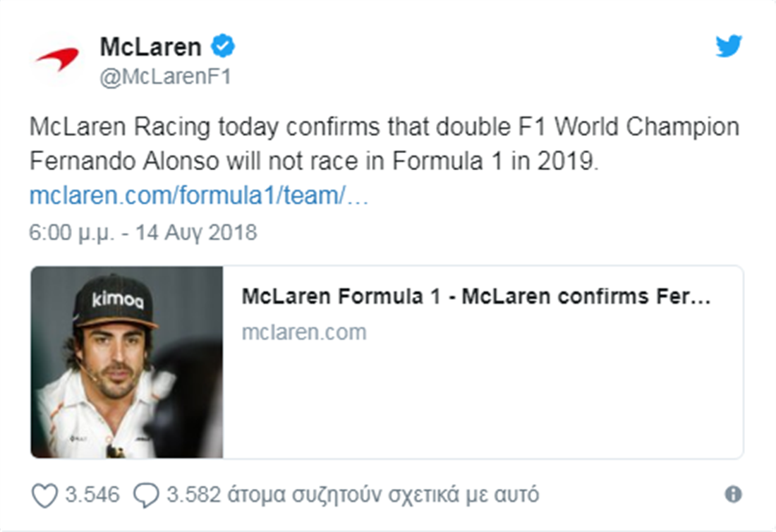Click the 6:00 μ.μ. - 14 Αυγ 2018 timestamp
This screenshot has width=776, height=532.
(x=143, y=232)
